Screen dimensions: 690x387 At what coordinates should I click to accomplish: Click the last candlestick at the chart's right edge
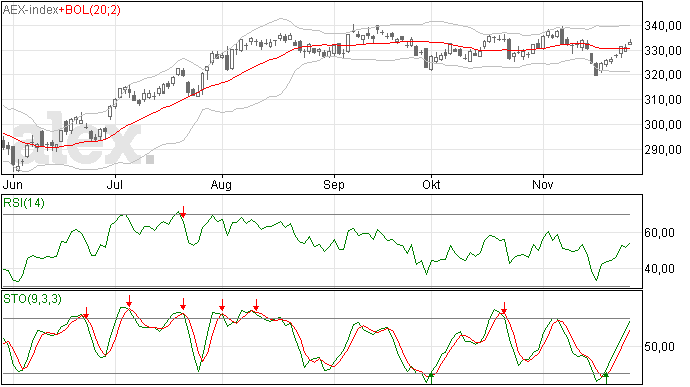click(x=630, y=43)
